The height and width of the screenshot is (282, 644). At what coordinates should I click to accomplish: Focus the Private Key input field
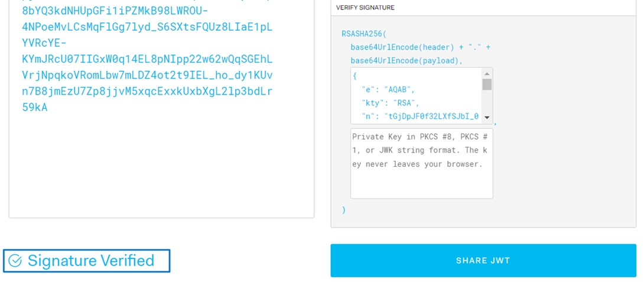421,163
